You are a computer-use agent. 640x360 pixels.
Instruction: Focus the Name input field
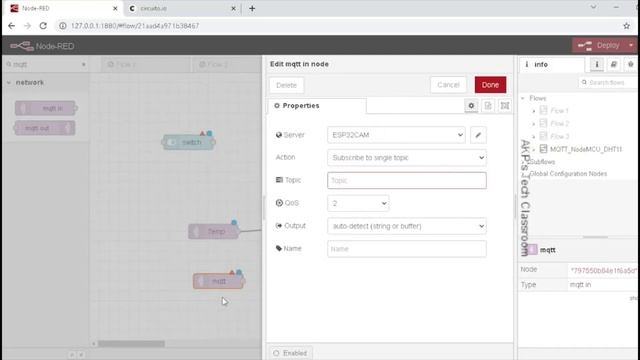407,249
